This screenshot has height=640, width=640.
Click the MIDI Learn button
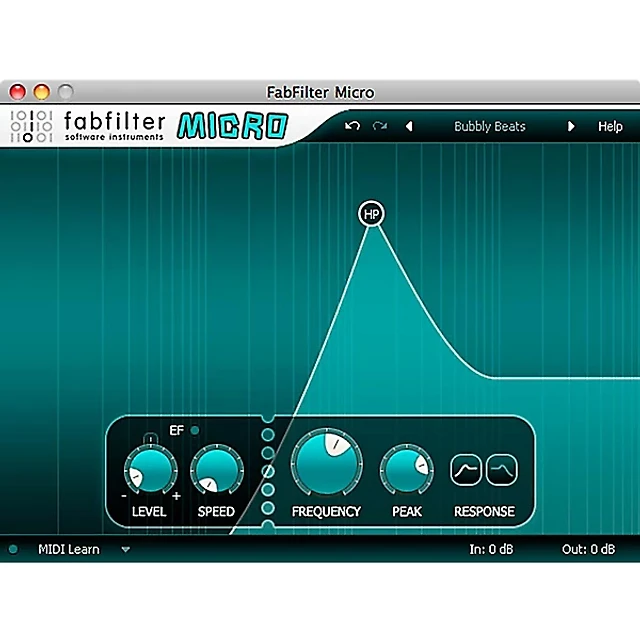click(x=68, y=549)
